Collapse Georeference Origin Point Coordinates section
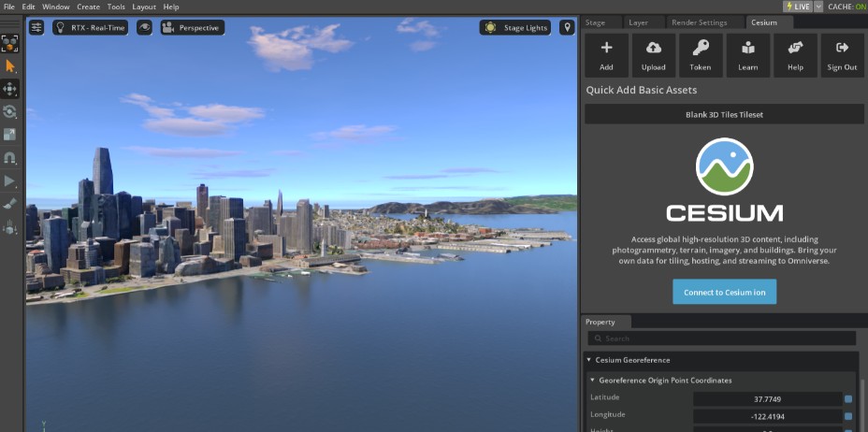This screenshot has height=432, width=868. click(592, 381)
